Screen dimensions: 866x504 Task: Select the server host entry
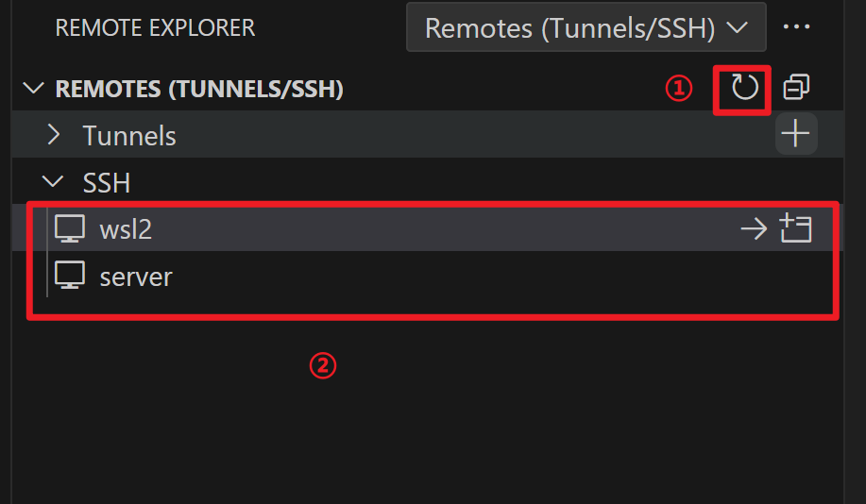click(428, 276)
